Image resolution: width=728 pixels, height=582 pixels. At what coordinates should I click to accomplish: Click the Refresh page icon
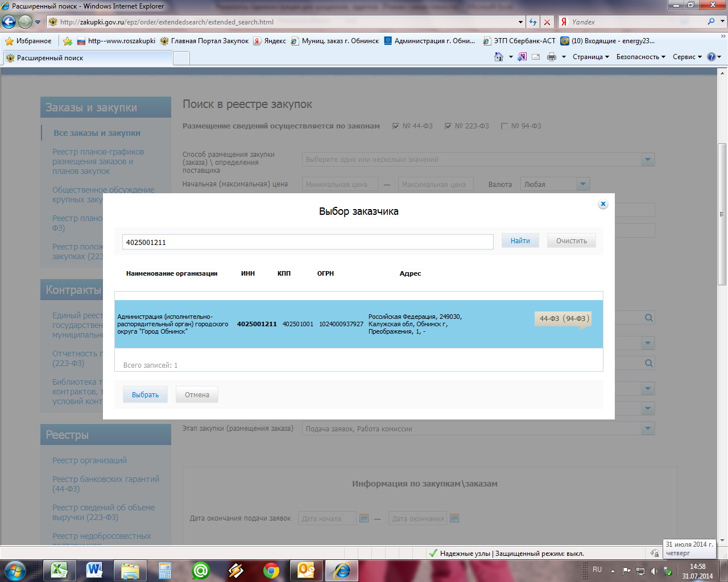[533, 22]
